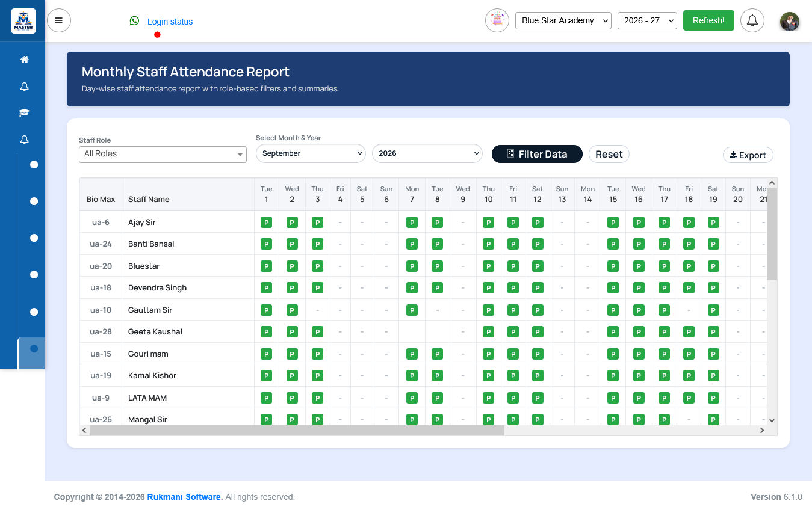Click the Mon 14 date column header
Image resolution: width=812 pixels, height=513 pixels.
(x=587, y=194)
